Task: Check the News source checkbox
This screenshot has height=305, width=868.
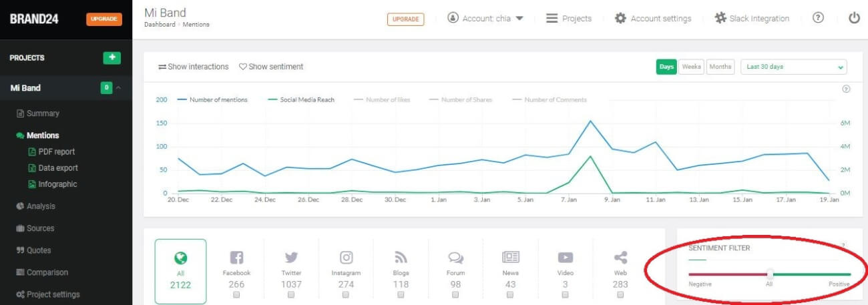Action: tap(510, 294)
